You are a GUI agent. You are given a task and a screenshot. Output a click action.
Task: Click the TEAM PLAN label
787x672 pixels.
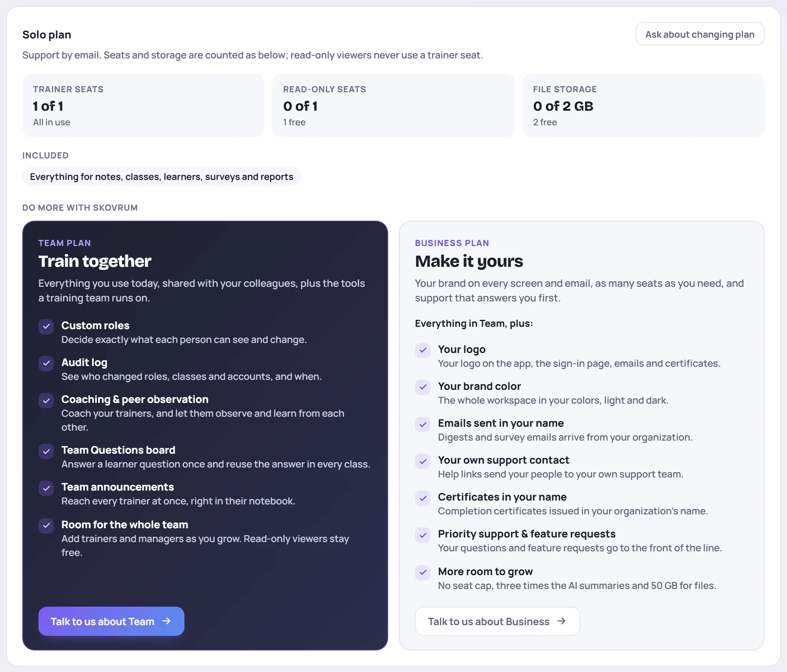point(65,243)
